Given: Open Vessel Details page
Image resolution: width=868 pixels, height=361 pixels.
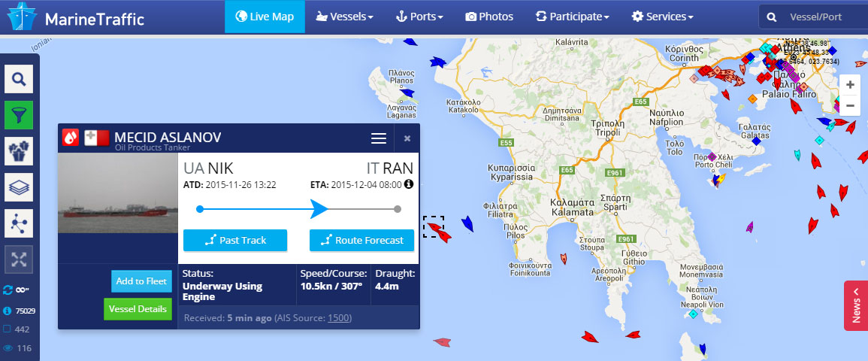Looking at the screenshot, I should [x=138, y=309].
